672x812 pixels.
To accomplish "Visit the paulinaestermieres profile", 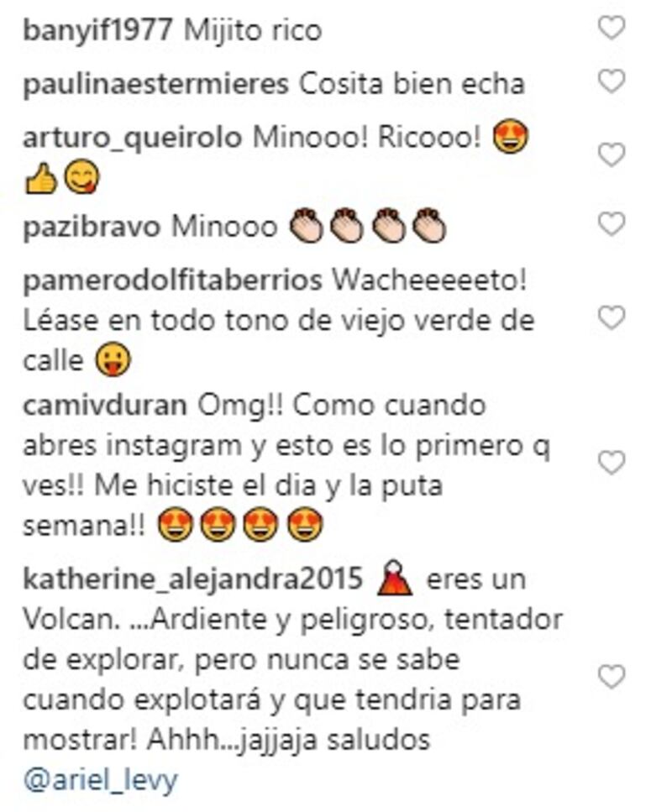I will 156,85.
